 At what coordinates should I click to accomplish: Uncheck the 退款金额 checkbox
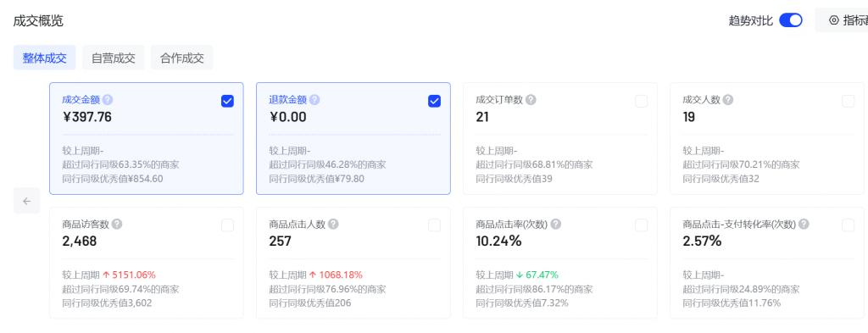[x=435, y=101]
